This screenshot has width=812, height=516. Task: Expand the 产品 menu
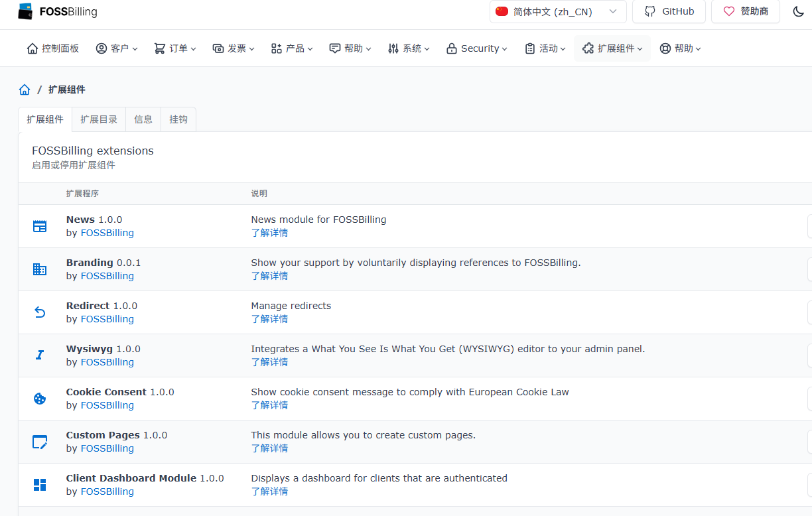[292, 48]
